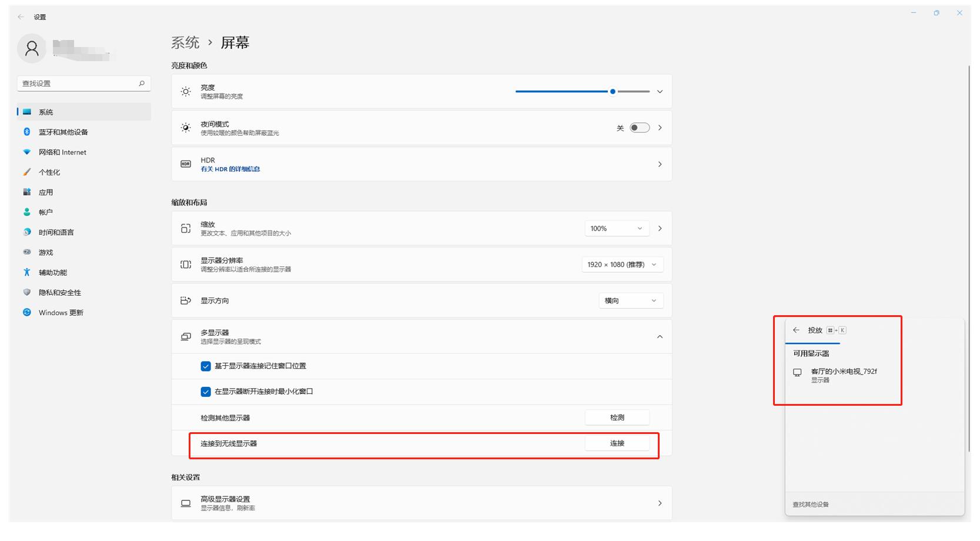Image resolution: width=980 pixels, height=541 pixels.
Task: Click the back arrow in the 投放 panel
Action: coord(797,330)
